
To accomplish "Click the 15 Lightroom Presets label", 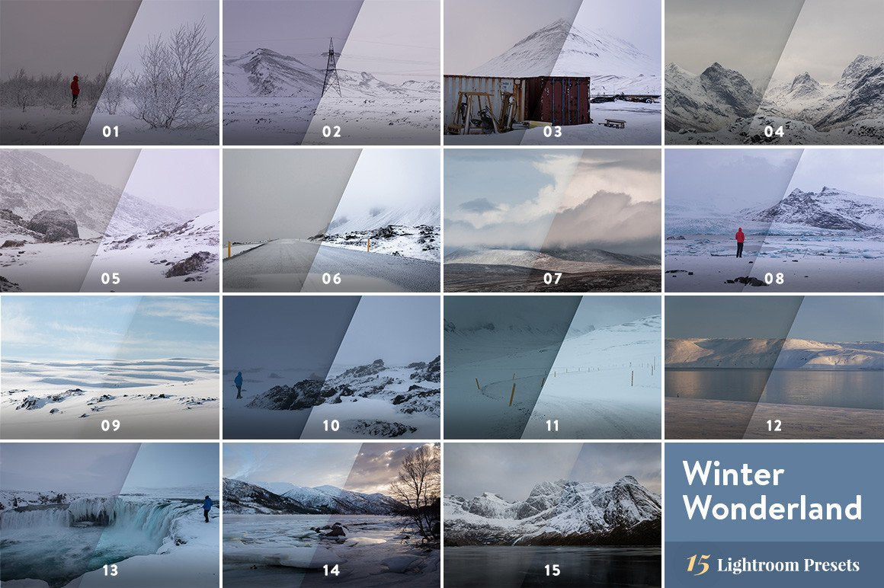I will tap(773, 564).
